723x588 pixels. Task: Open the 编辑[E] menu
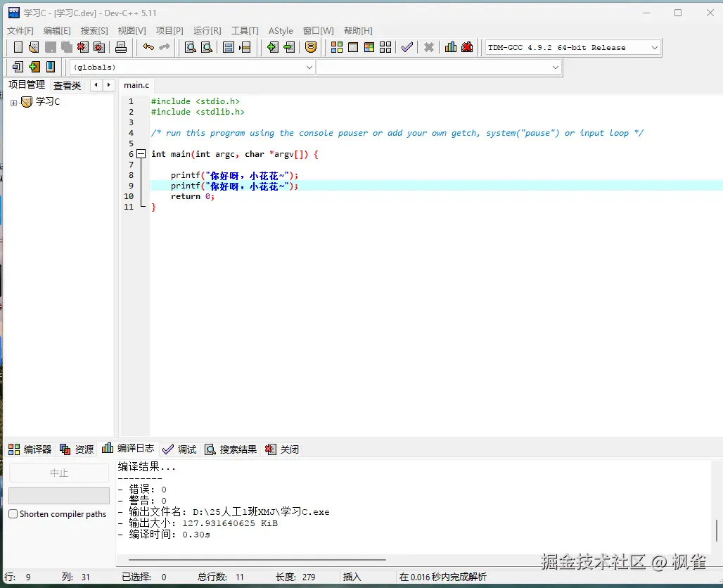pos(57,30)
